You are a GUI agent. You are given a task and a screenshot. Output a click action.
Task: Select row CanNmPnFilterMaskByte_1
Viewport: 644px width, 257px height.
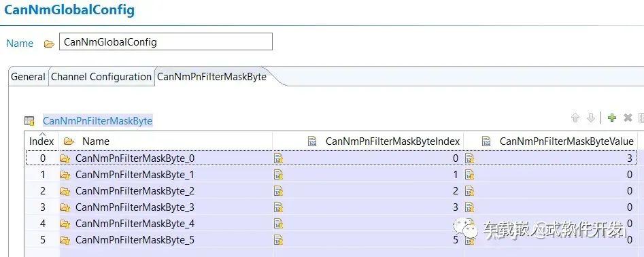tap(331, 175)
